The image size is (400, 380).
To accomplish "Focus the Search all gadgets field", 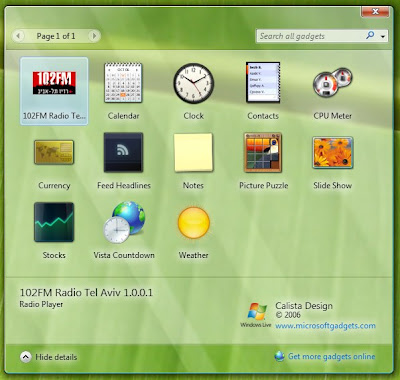I will (322, 36).
